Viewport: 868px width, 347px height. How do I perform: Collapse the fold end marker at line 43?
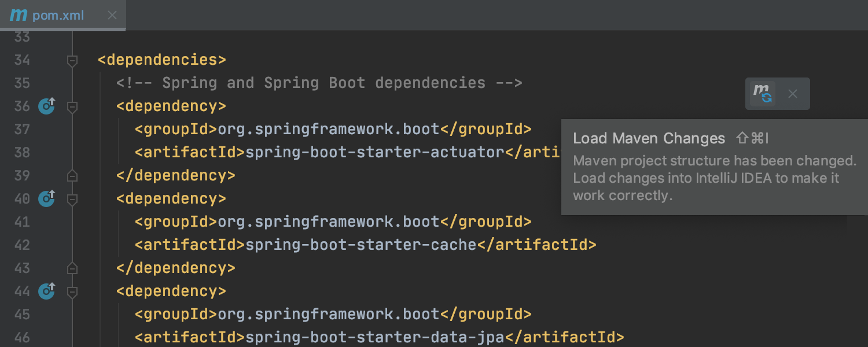tap(72, 268)
